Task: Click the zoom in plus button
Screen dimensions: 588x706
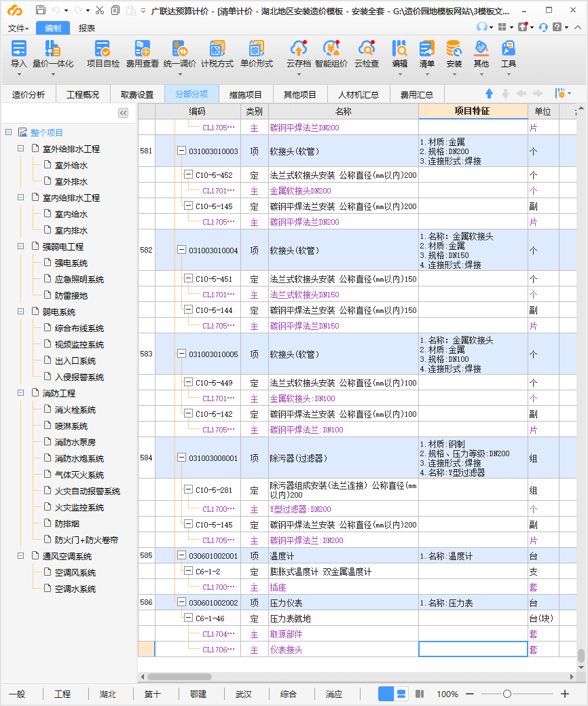Action: 565,694
